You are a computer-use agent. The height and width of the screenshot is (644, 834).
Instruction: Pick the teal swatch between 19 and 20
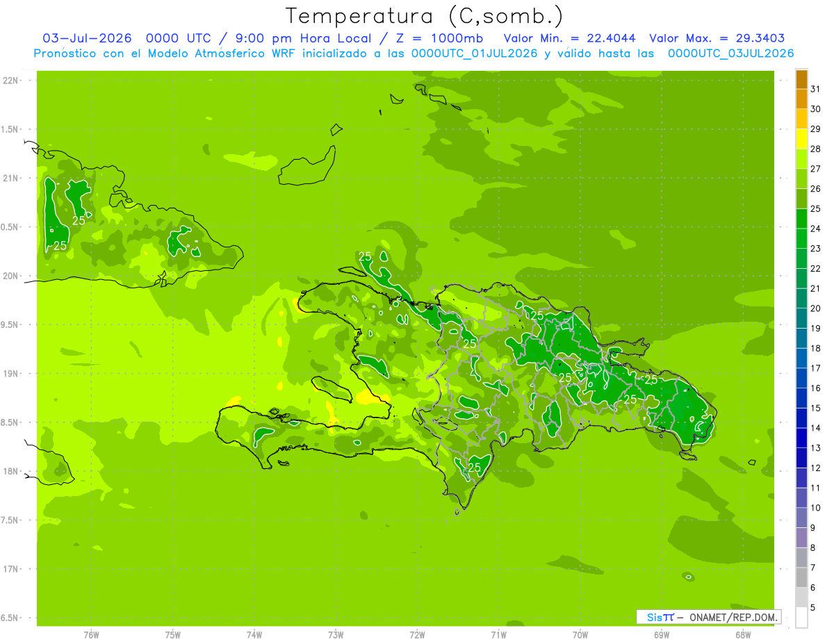click(802, 319)
